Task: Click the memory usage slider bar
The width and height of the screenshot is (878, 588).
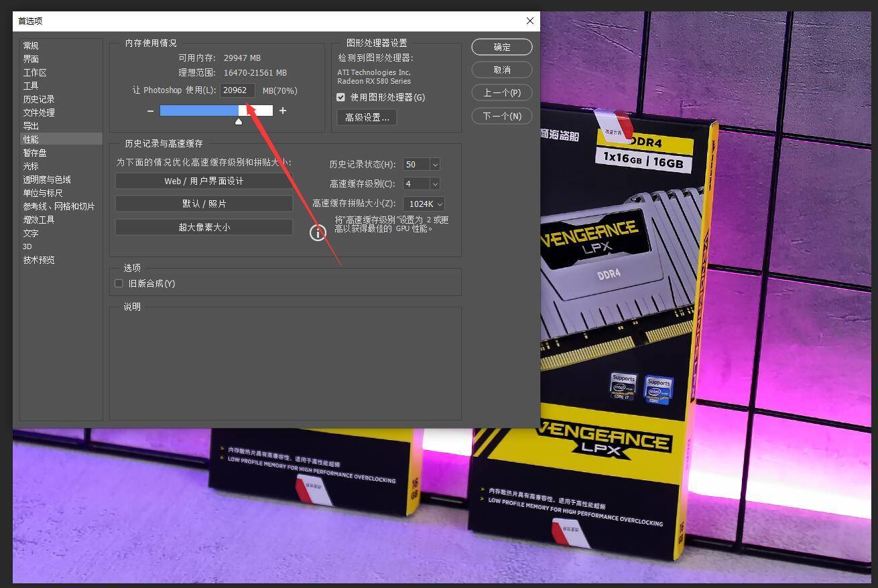Action: (x=216, y=111)
